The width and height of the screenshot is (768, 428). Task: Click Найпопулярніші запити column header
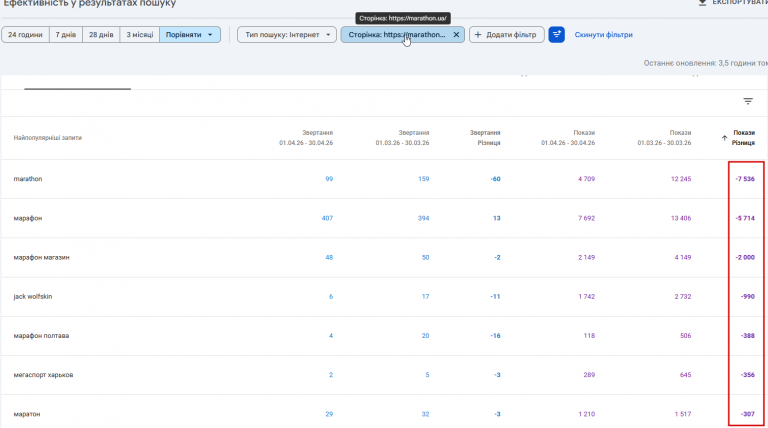tap(48, 138)
